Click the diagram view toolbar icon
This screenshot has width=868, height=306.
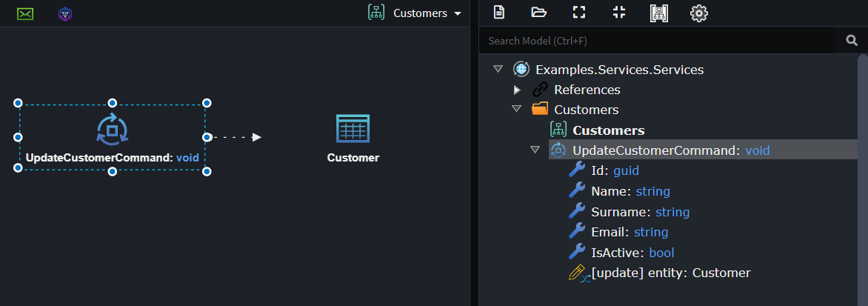tap(658, 13)
